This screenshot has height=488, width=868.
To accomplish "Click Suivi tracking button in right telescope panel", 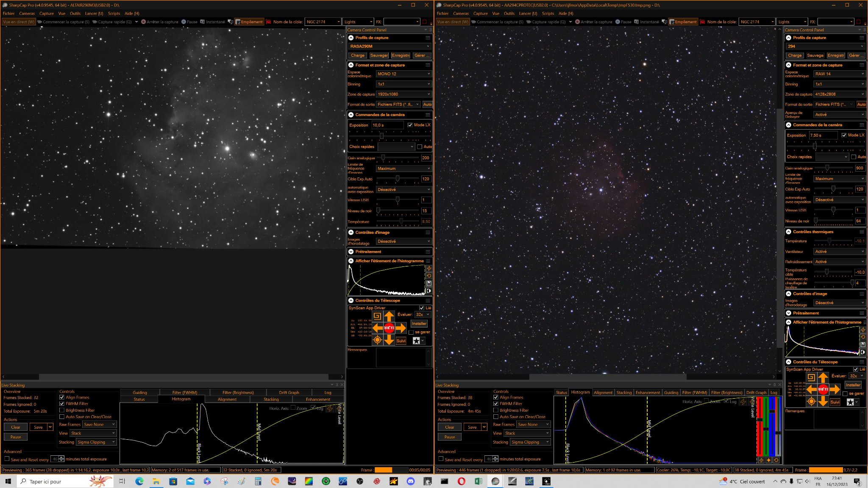I will [835, 402].
